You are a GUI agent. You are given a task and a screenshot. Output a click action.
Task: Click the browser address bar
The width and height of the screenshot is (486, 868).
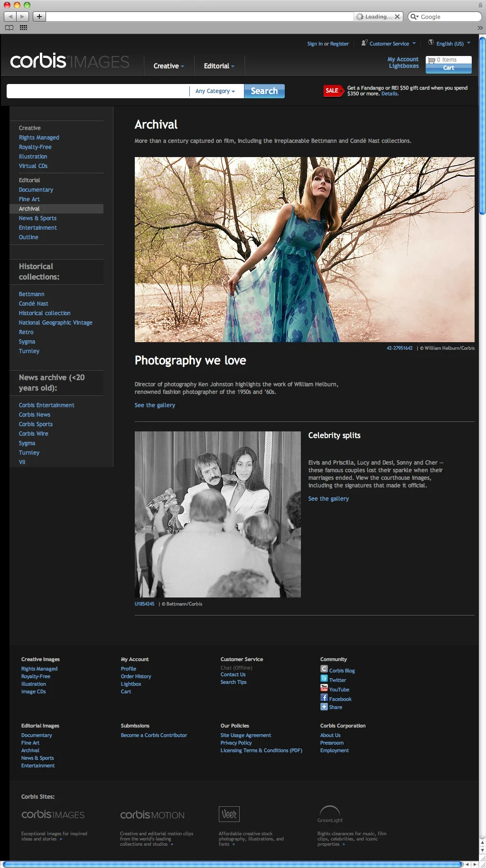199,17
